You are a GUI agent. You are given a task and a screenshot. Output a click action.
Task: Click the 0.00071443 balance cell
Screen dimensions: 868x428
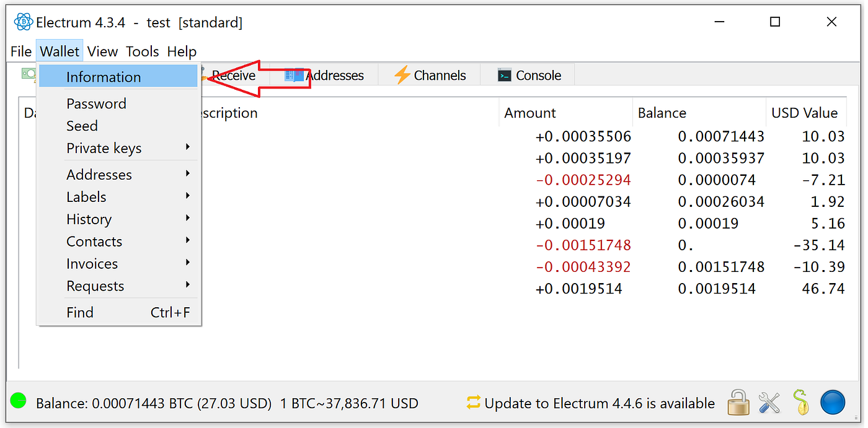coord(721,136)
